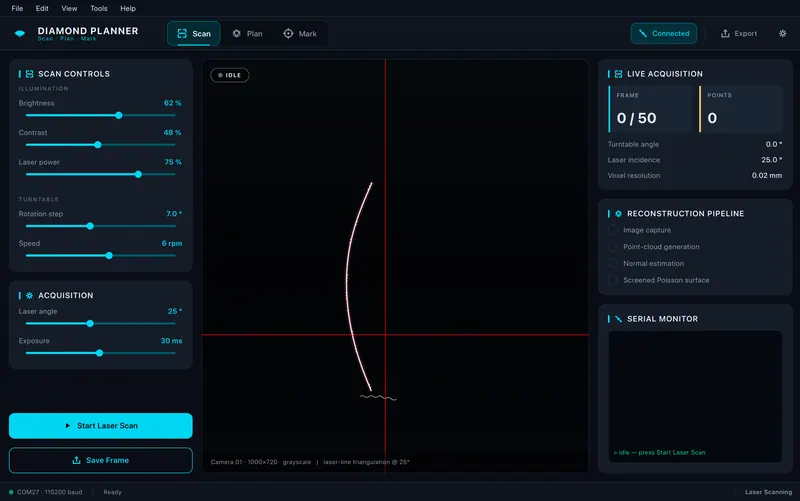Click the Reconstruction Pipeline gear icon
The image size is (800, 501).
[618, 214]
